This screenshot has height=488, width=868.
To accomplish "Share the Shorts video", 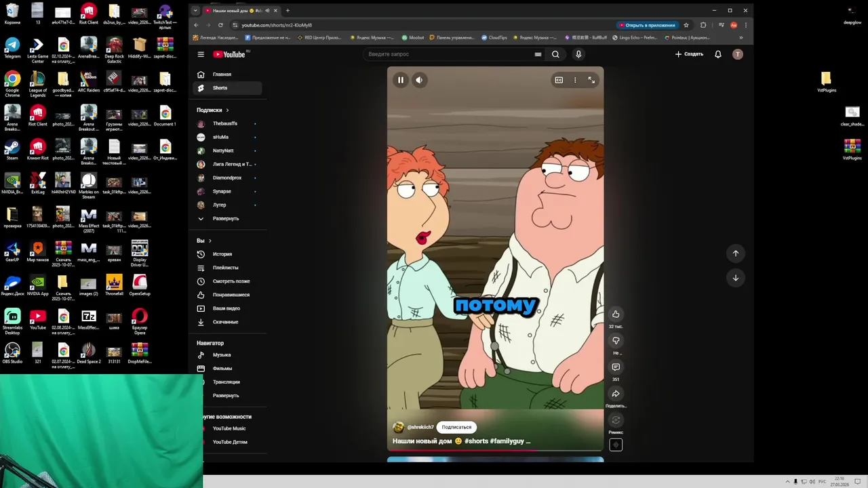I will coord(616,393).
